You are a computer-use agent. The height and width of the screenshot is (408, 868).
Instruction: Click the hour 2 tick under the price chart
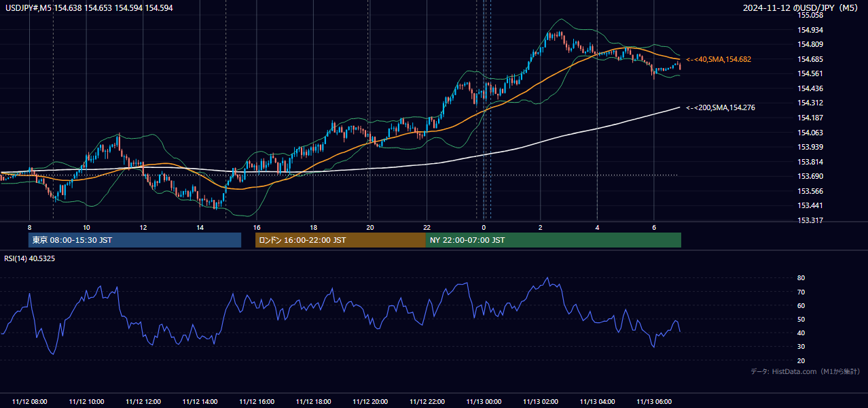(541, 227)
